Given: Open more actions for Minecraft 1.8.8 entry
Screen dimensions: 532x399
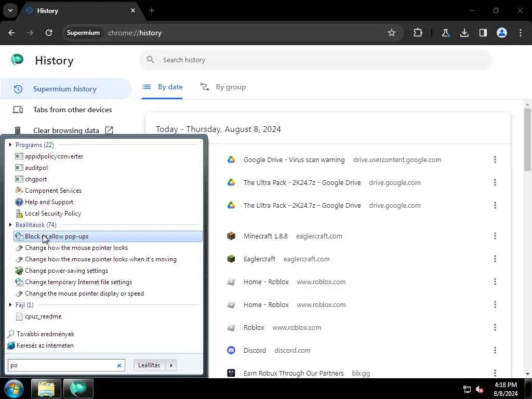Looking at the screenshot, I should click(x=495, y=236).
